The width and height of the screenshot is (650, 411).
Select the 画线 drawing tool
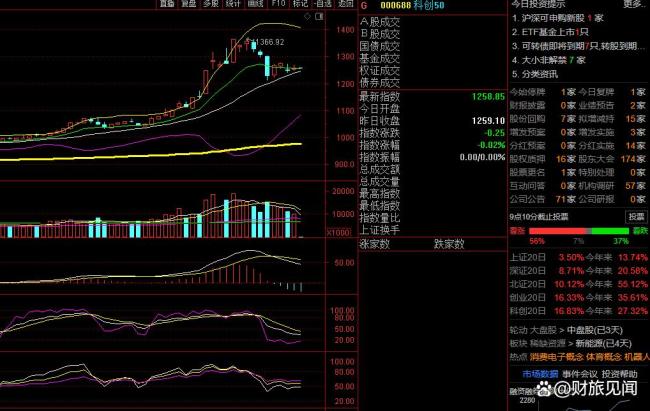click(x=255, y=4)
